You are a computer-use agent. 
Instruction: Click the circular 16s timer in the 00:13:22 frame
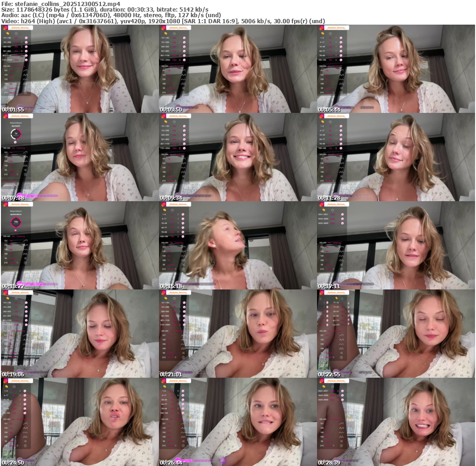point(15,223)
